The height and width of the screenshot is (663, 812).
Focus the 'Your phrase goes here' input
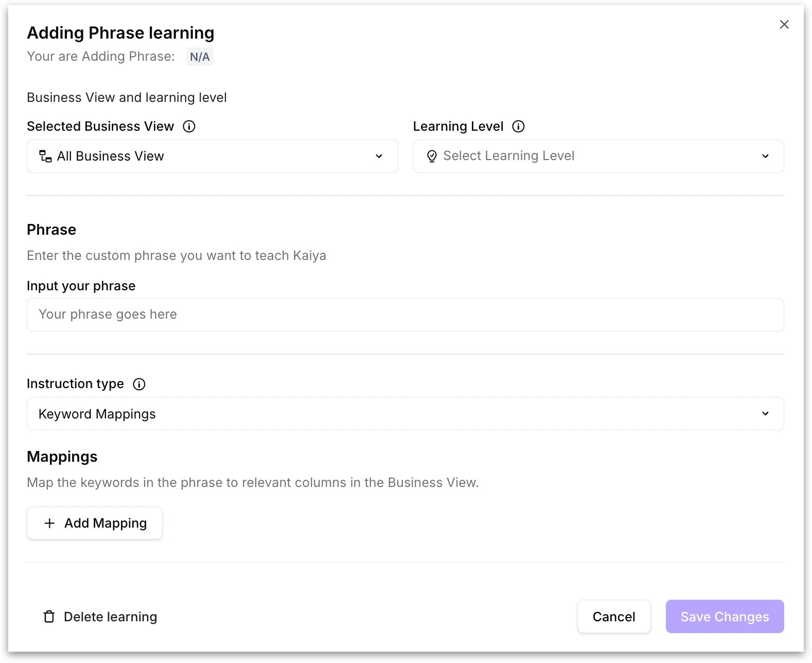click(405, 315)
